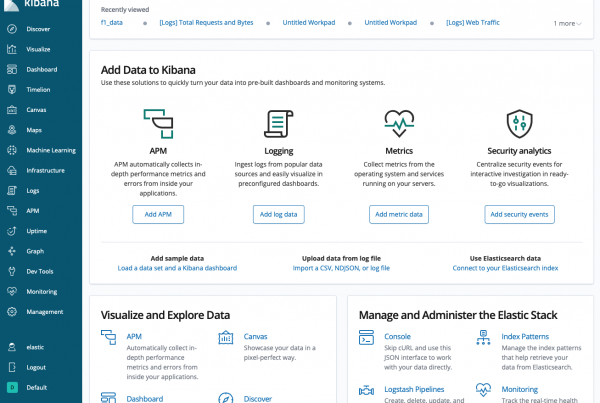This screenshot has height=403, width=600.
Task: Go to Dev Tools menu label
Action: click(40, 271)
